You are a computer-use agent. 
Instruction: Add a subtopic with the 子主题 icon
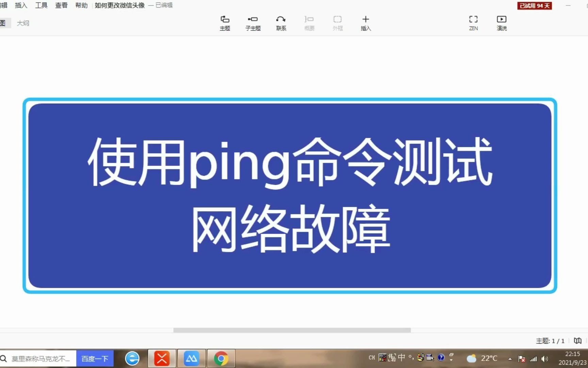[253, 23]
